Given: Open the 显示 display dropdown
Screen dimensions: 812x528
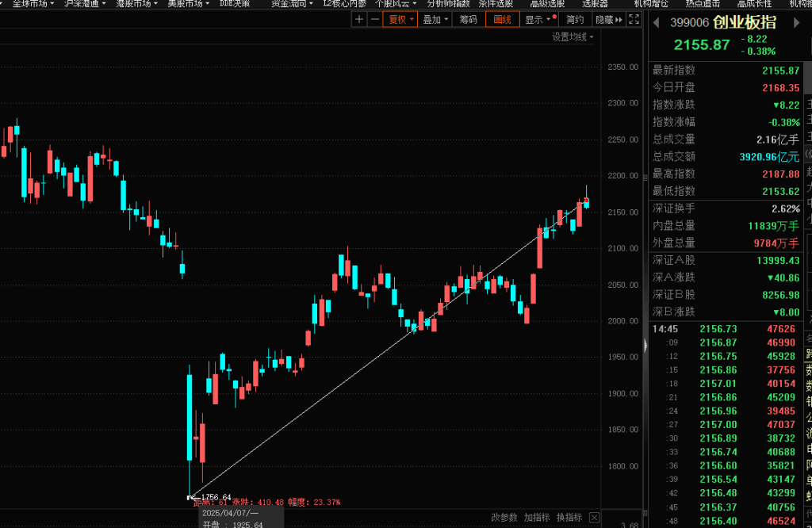Looking at the screenshot, I should pos(538,20).
